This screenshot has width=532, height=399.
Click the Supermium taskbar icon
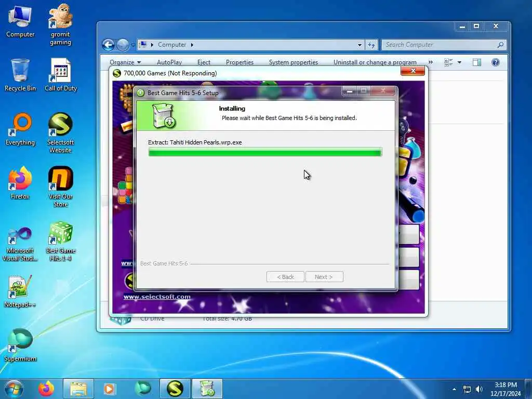[142, 389]
